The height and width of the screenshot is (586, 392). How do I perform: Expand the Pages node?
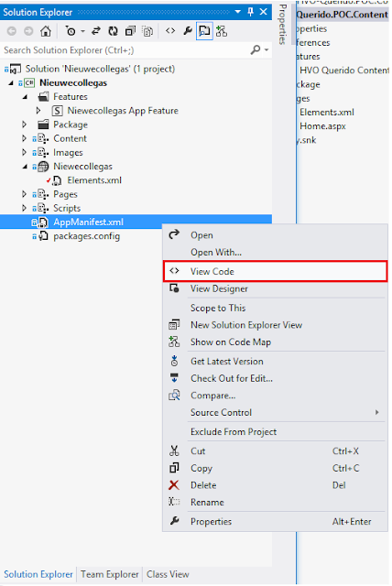(x=25, y=194)
